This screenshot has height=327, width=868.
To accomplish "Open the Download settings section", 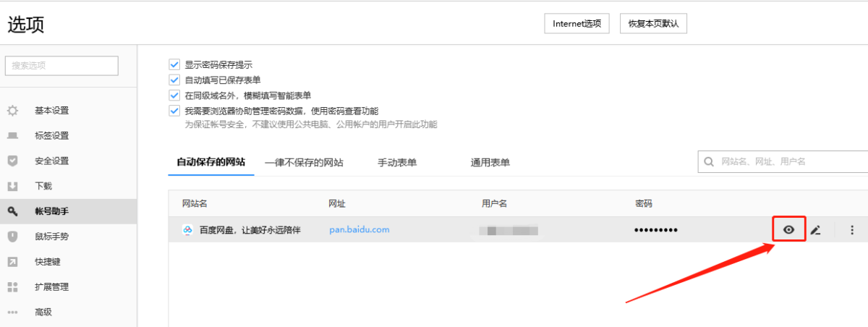I will 43,186.
